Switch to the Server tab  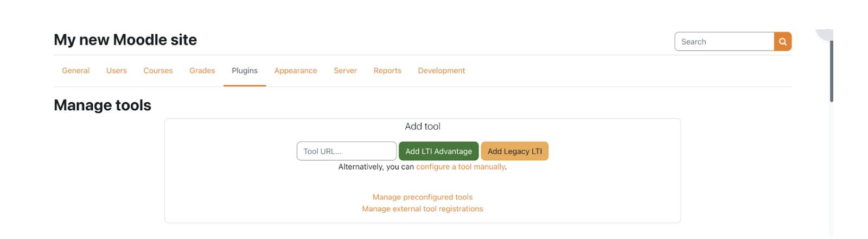coord(346,71)
